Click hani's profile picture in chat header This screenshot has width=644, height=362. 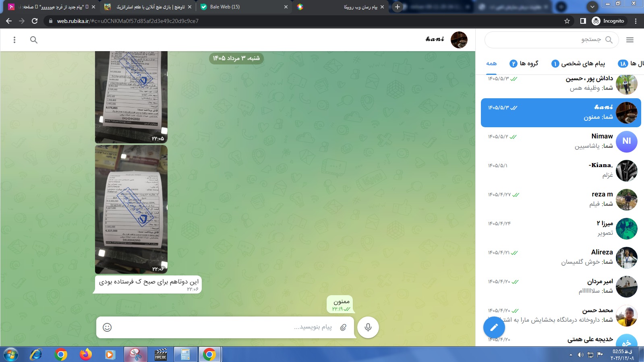click(x=459, y=40)
